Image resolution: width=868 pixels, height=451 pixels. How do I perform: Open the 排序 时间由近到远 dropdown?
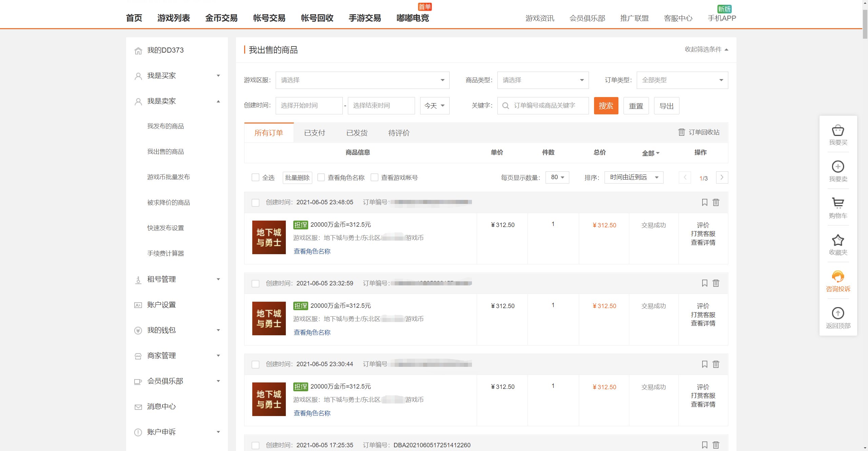point(633,177)
